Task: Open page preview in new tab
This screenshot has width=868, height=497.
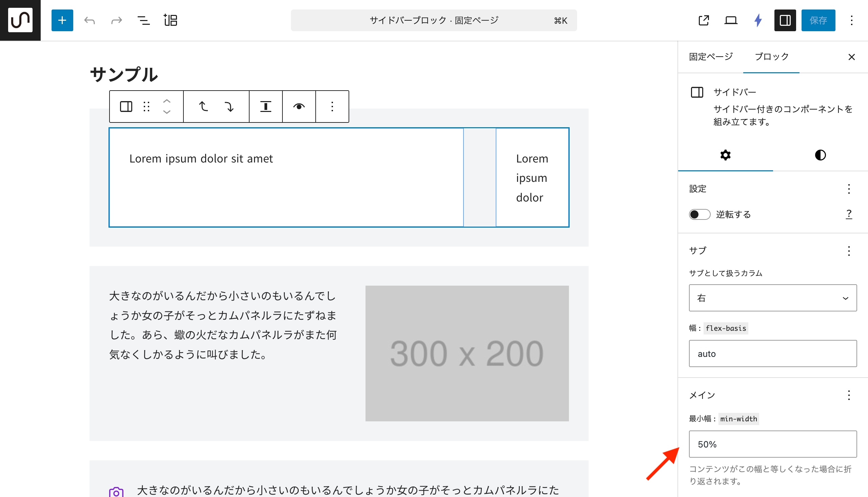Action: tap(704, 20)
